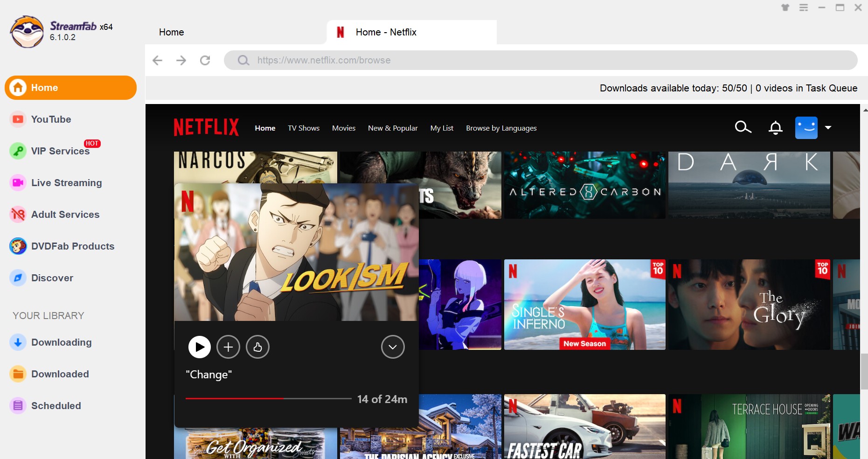Rate Lookism with the thumbs up button
Image resolution: width=868 pixels, height=459 pixels.
257,347
